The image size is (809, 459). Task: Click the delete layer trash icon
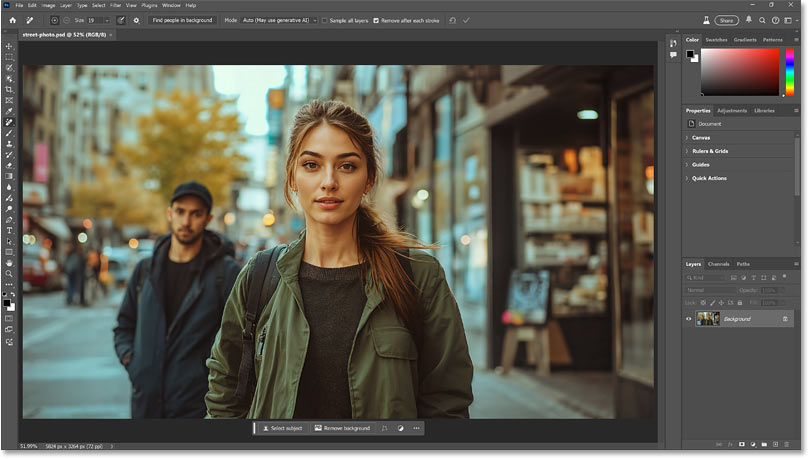pyautogui.click(x=787, y=445)
